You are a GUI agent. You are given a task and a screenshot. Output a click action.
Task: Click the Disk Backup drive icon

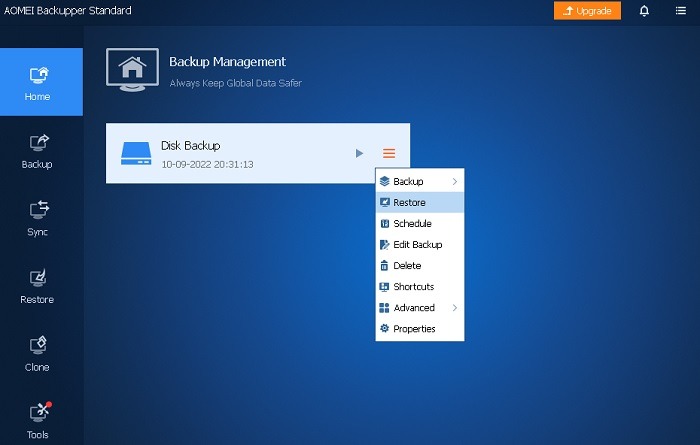click(x=136, y=154)
